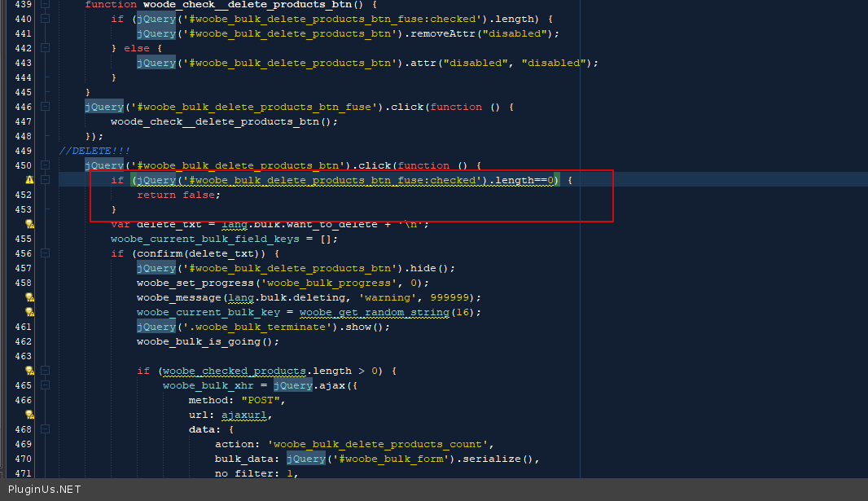Viewport: 868px width, 501px height.
Task: Click hint lightbulb on the ajaxurl line
Action: pos(29,415)
